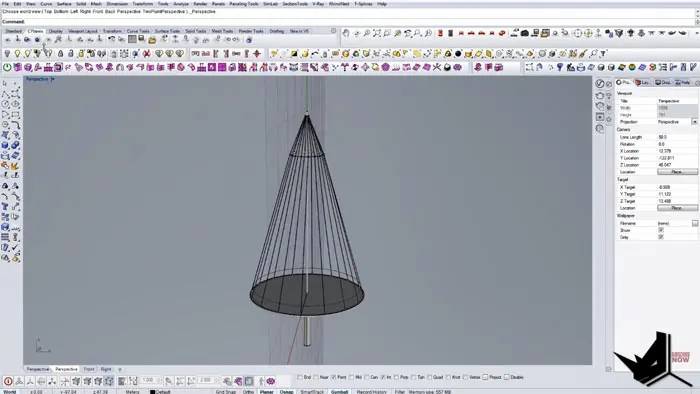Click the viewport Title field showing Perspective
The width and height of the screenshot is (700, 394).
[677, 101]
